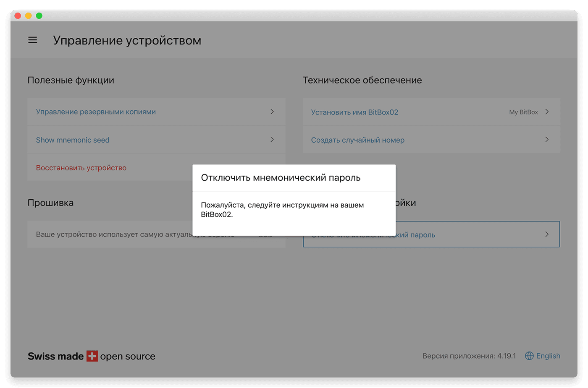This screenshot has width=588, height=388.
Task: Click Swiss made text in footer
Action: pos(55,356)
